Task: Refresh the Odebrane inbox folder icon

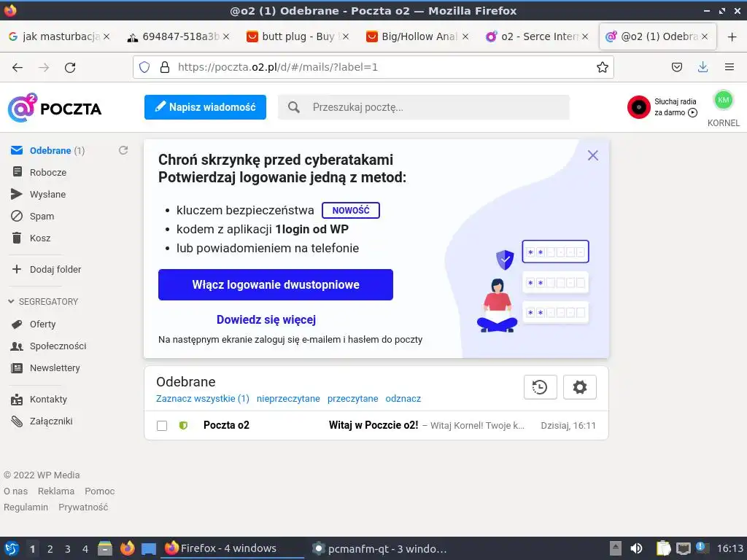Action: point(123,150)
